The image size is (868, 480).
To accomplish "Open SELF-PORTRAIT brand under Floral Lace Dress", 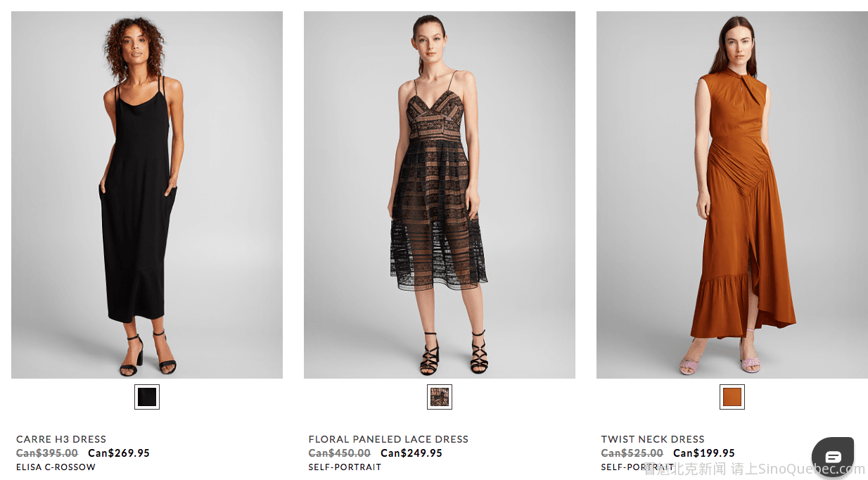I will tap(345, 467).
